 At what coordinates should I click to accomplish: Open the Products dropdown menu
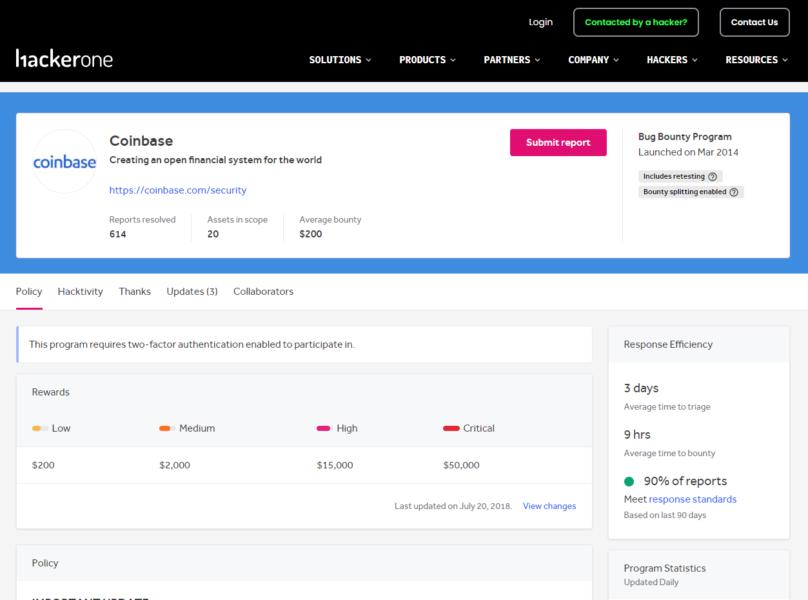pyautogui.click(x=427, y=60)
